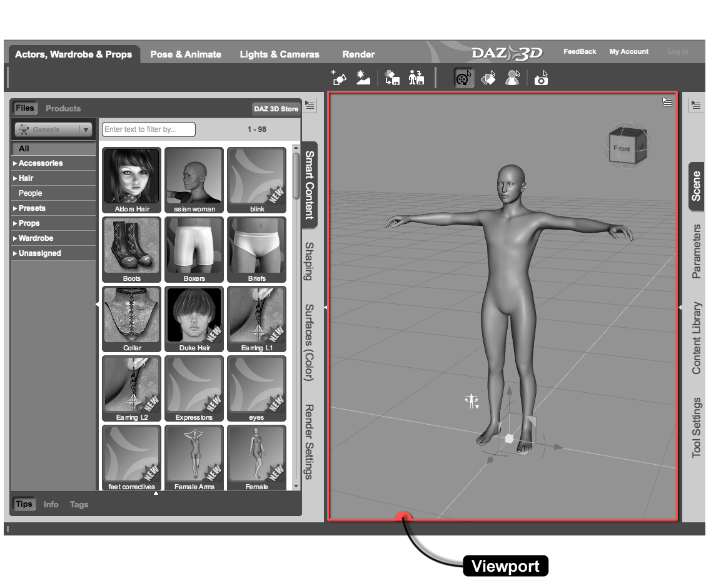Expand the Accessories category
This screenshot has width=711, height=588.
41,163
